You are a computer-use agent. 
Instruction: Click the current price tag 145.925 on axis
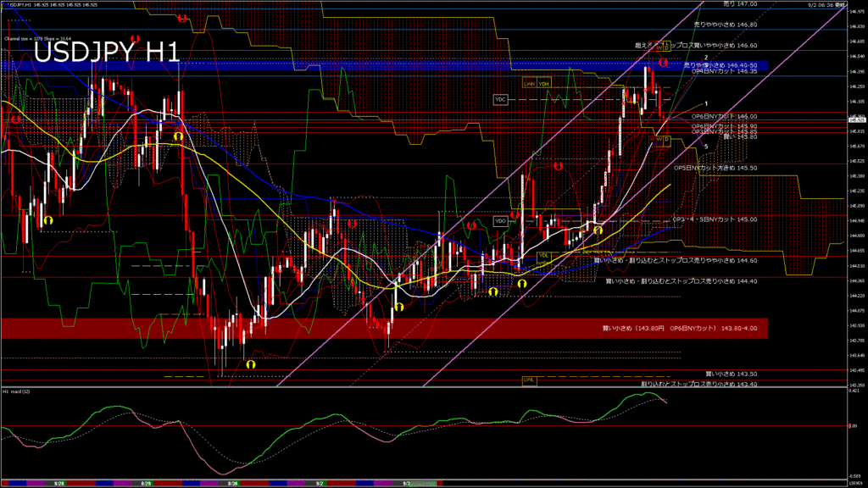click(854, 119)
